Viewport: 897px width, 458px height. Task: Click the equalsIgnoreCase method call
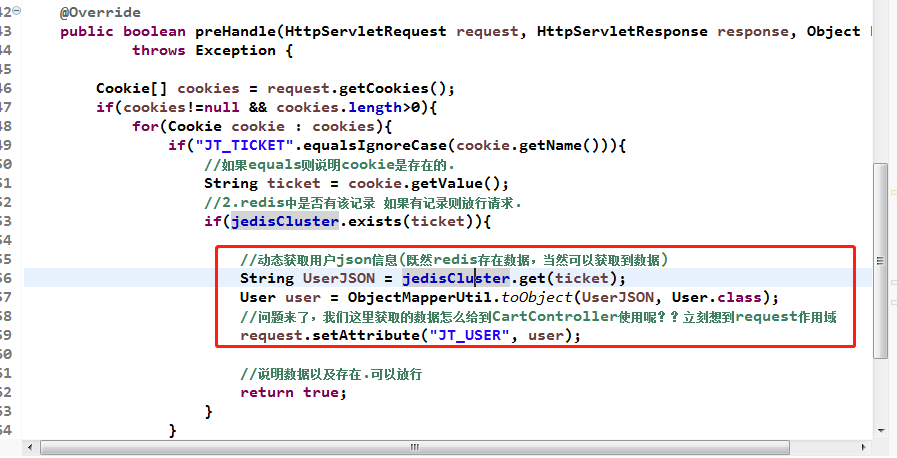click(375, 145)
